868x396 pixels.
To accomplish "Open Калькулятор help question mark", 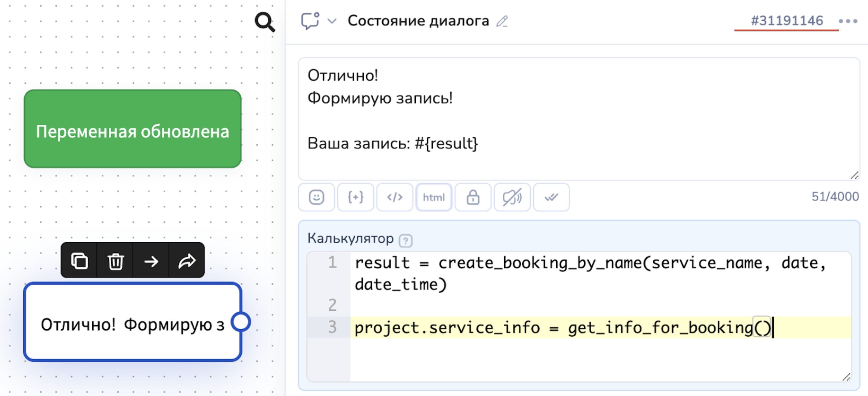I will click(405, 240).
